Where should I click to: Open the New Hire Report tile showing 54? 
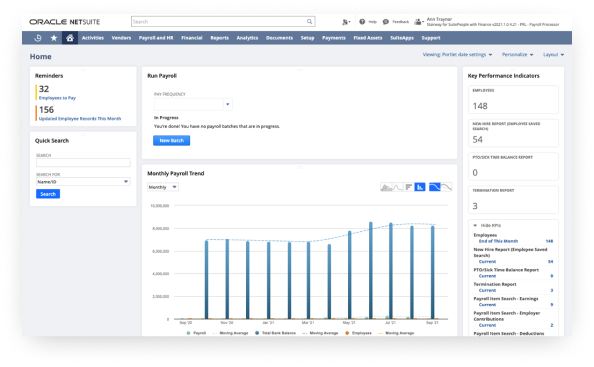coord(513,133)
